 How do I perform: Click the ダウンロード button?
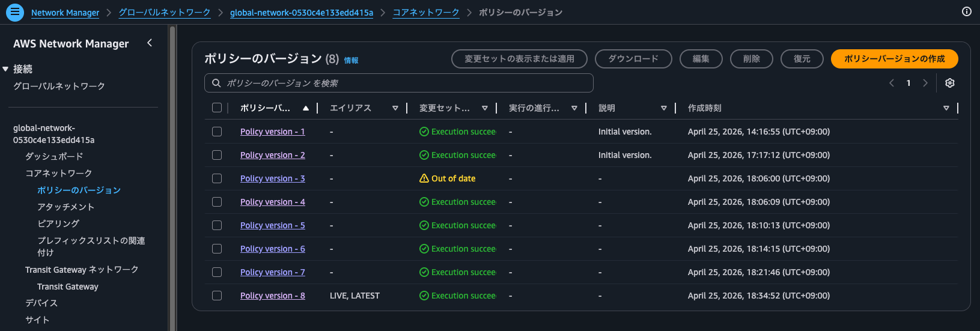pos(633,59)
